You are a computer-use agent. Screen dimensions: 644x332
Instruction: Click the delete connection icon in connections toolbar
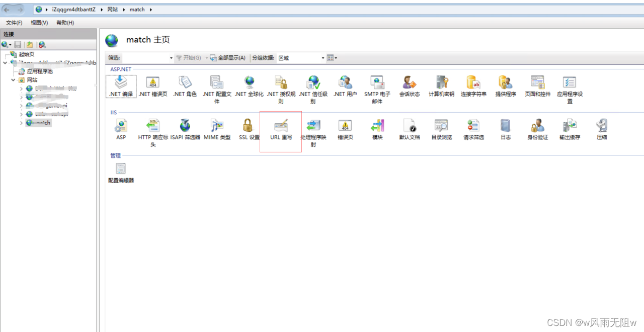point(42,45)
